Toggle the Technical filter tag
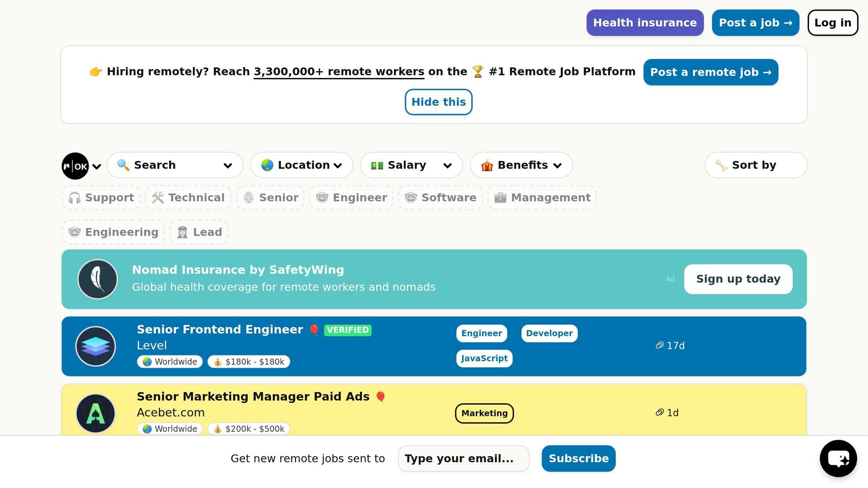This screenshot has width=868, height=488. [x=188, y=198]
